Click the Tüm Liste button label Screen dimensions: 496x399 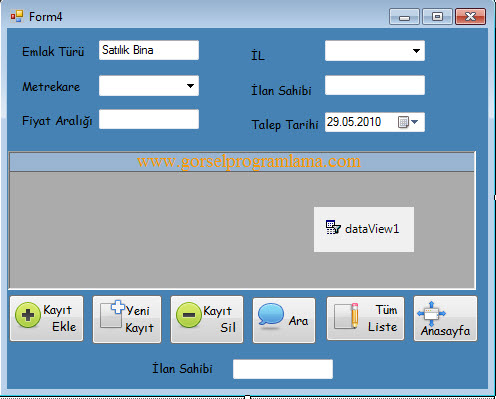pyautogui.click(x=383, y=318)
